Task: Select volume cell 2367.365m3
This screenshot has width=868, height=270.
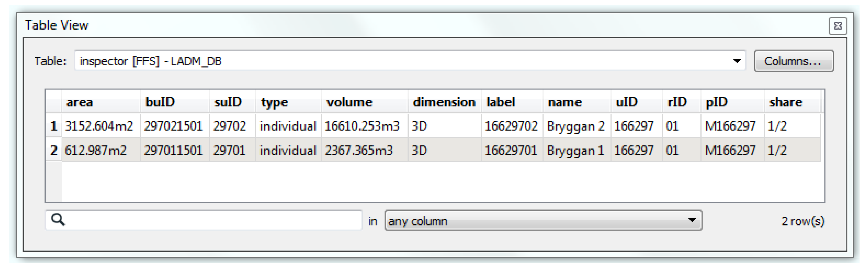Action: (365, 150)
